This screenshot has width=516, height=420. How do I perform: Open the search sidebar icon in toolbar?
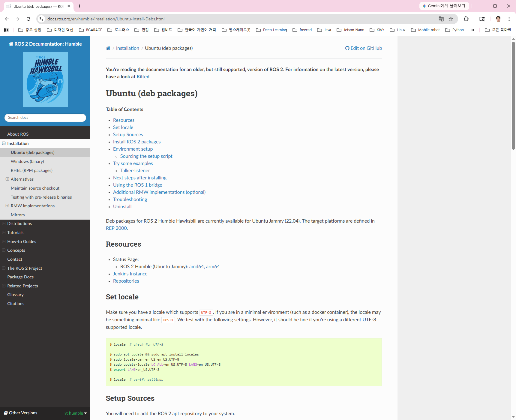click(x=482, y=19)
